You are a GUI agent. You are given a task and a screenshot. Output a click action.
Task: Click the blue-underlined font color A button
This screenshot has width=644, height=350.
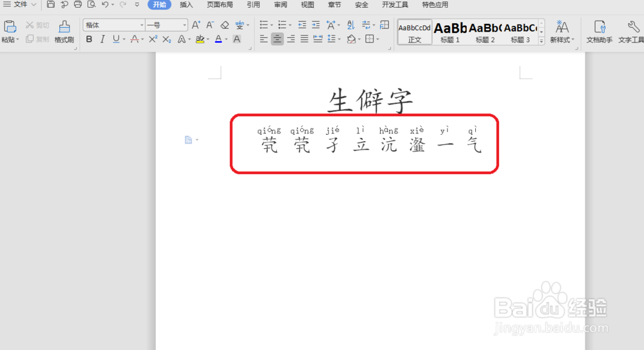point(218,39)
